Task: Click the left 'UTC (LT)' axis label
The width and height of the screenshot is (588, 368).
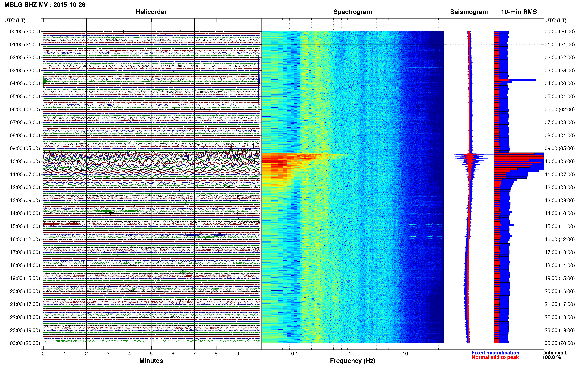Action: coord(15,20)
